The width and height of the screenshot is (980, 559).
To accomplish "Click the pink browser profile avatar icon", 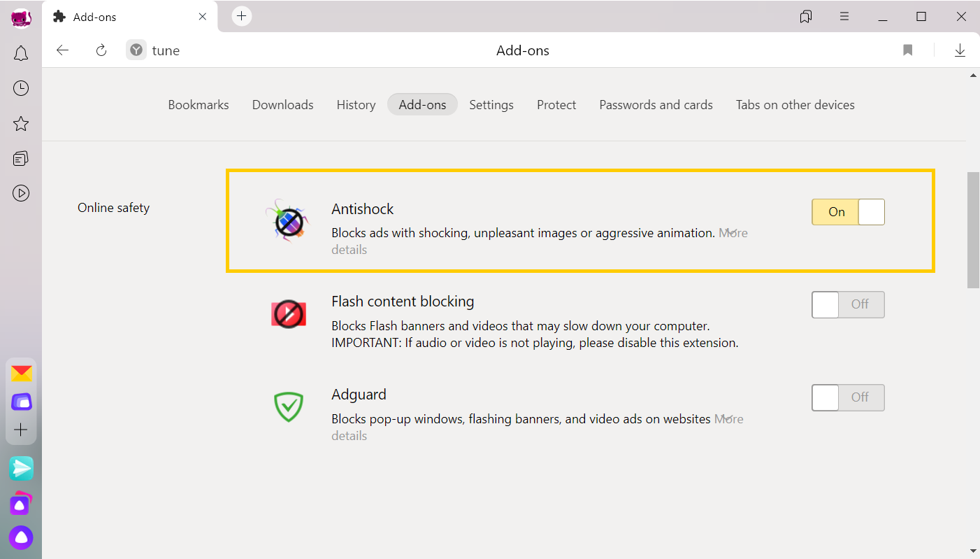I will (x=21, y=17).
